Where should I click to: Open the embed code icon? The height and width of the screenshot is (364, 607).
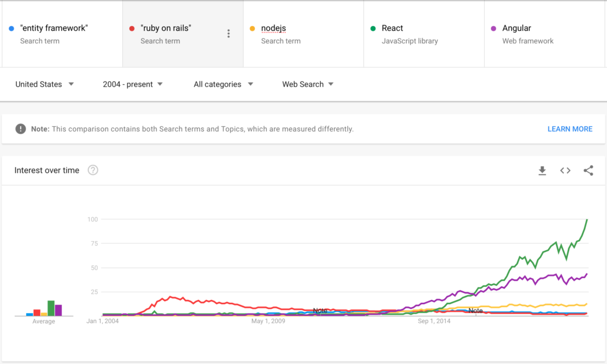coord(565,170)
